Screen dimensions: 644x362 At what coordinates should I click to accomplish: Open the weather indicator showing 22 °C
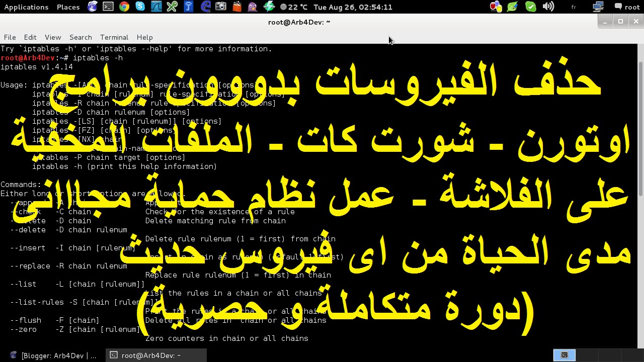(293, 7)
